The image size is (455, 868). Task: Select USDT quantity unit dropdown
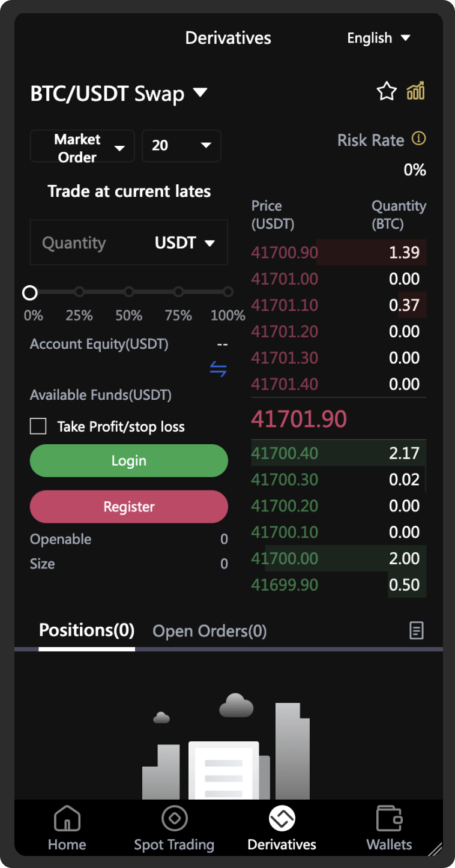(184, 243)
